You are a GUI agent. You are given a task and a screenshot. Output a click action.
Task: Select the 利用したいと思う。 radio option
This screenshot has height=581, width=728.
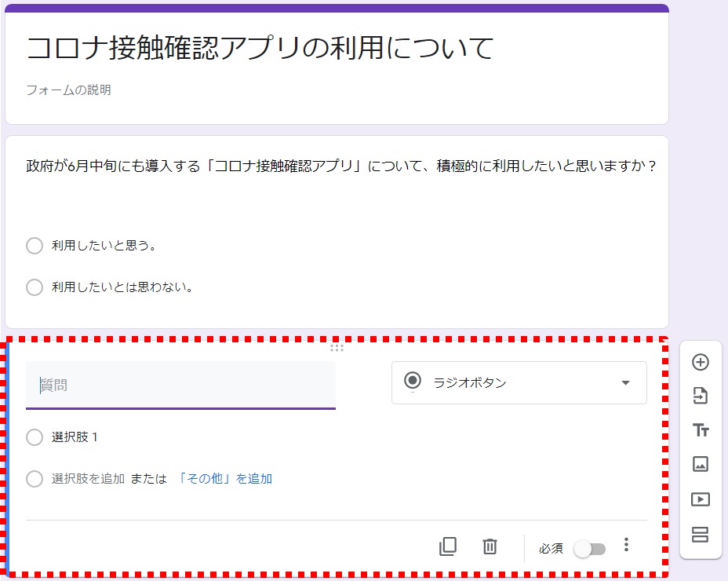[x=35, y=246]
